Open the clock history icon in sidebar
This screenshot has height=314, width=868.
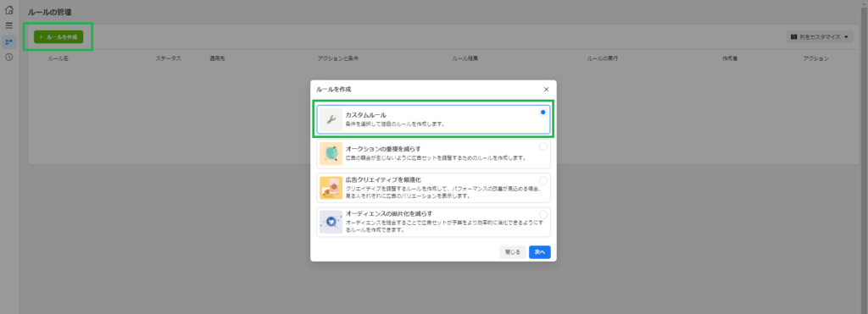tap(8, 57)
